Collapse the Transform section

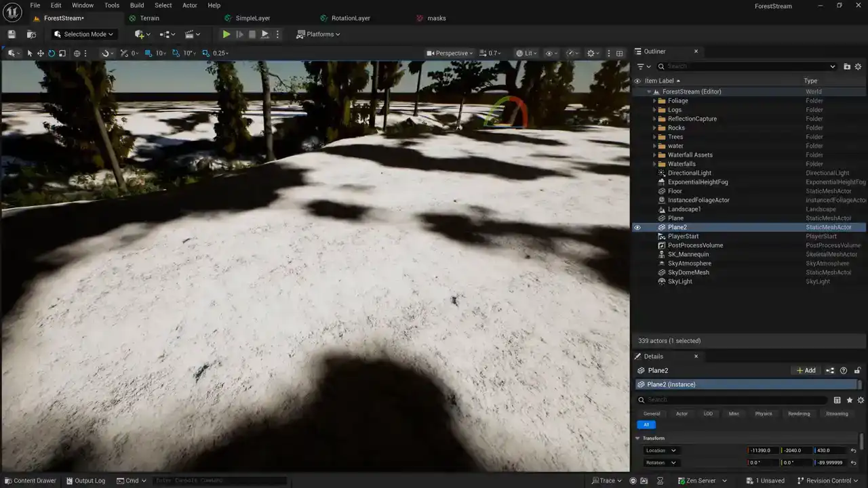637,439
